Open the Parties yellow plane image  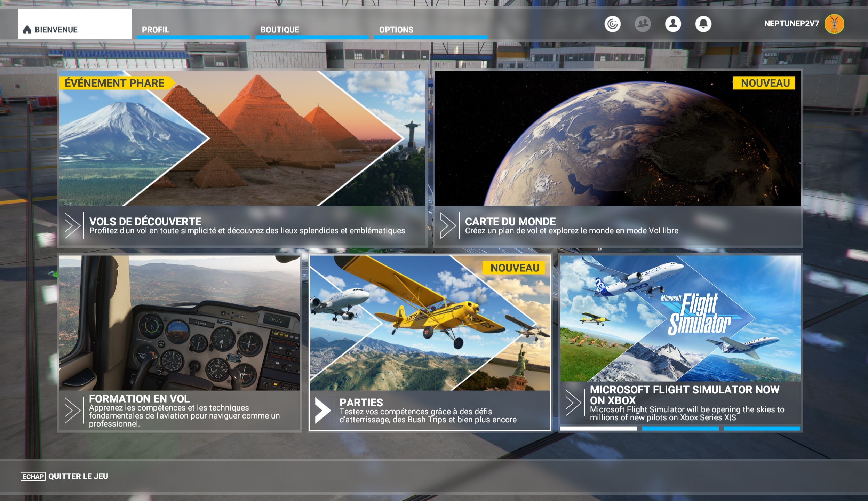(430, 323)
